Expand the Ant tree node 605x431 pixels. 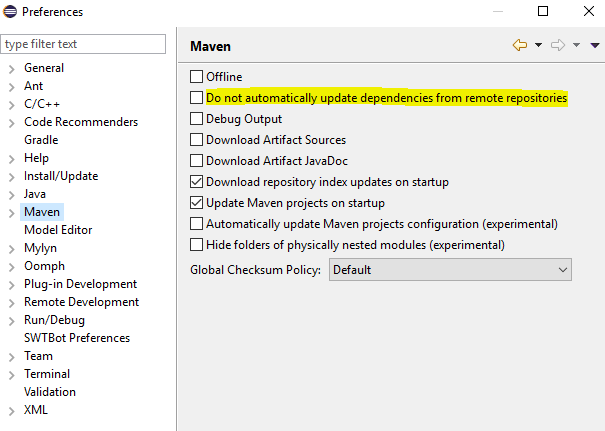(x=12, y=87)
